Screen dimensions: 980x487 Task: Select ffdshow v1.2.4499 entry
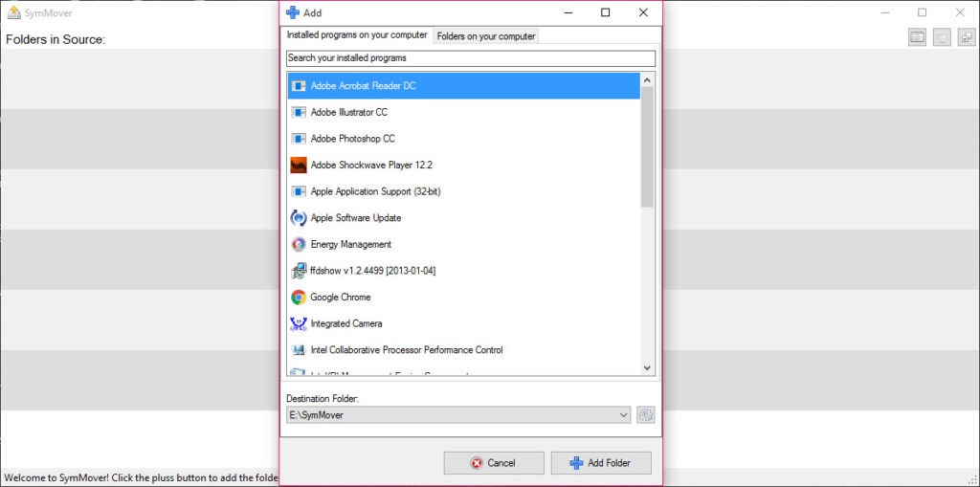coord(464,271)
